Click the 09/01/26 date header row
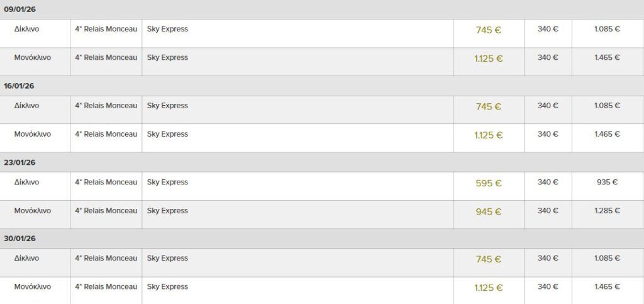Viewport: 644px width, 304px height. pyautogui.click(x=20, y=9)
